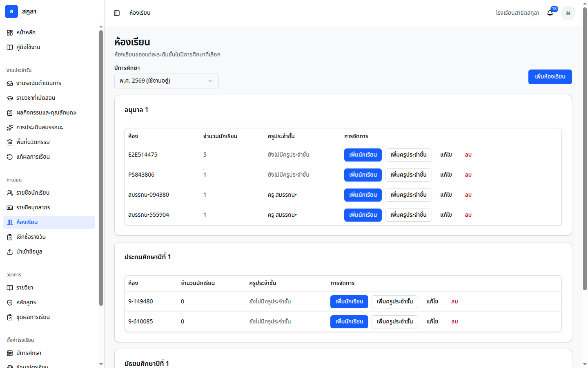Click the นำเข้าข้อมูล upload icon
Image resolution: width=588 pixels, height=368 pixels.
pyautogui.click(x=10, y=252)
